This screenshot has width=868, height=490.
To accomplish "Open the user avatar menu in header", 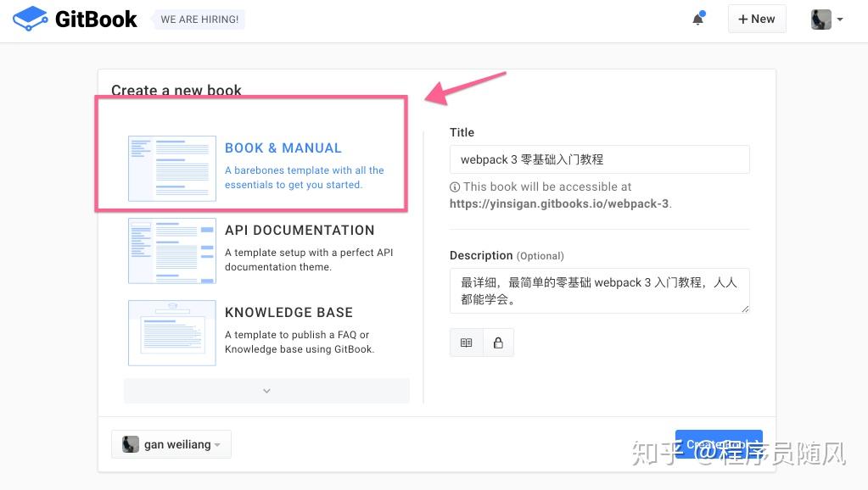I will coord(827,19).
